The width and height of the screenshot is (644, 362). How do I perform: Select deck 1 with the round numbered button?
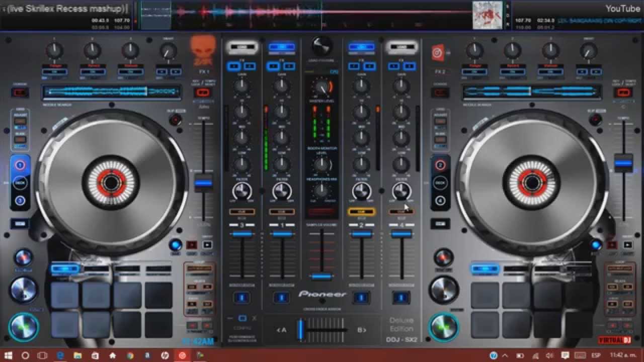(x=20, y=164)
